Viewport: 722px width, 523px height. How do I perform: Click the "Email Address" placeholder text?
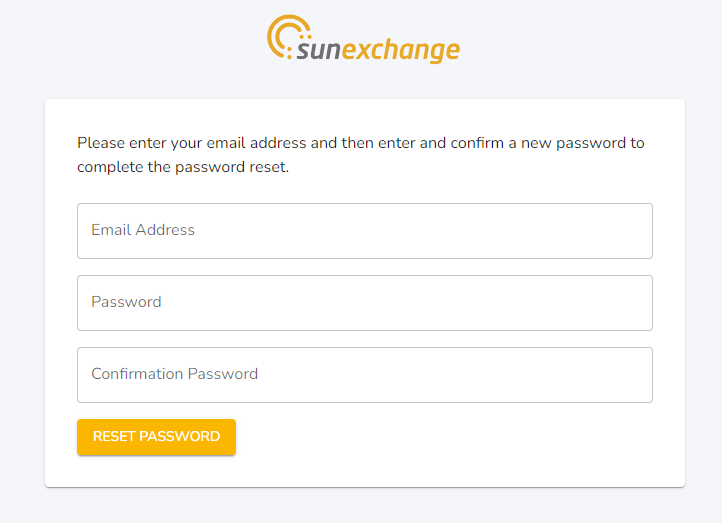pos(143,230)
